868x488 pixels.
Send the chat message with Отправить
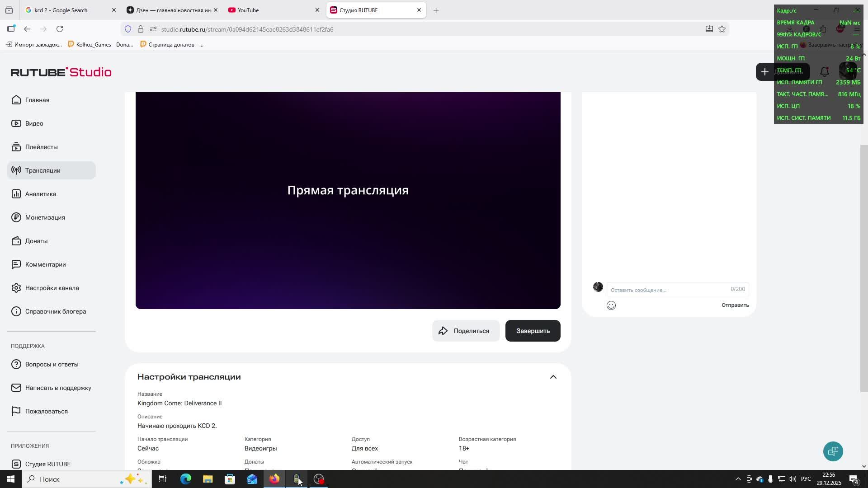click(735, 305)
